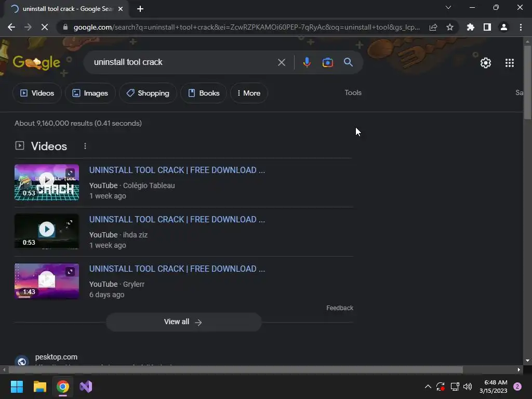Show hidden system tray icons
Viewport: 532px width, 399px height.
428,387
